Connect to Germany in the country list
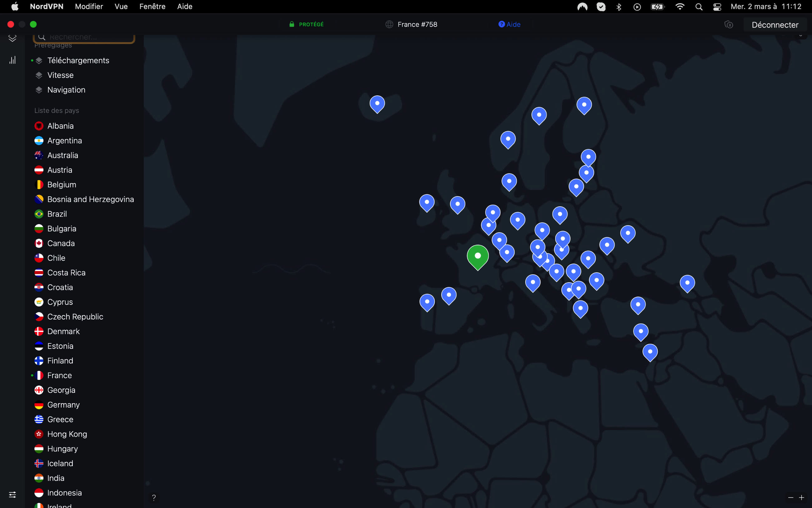 [63, 405]
